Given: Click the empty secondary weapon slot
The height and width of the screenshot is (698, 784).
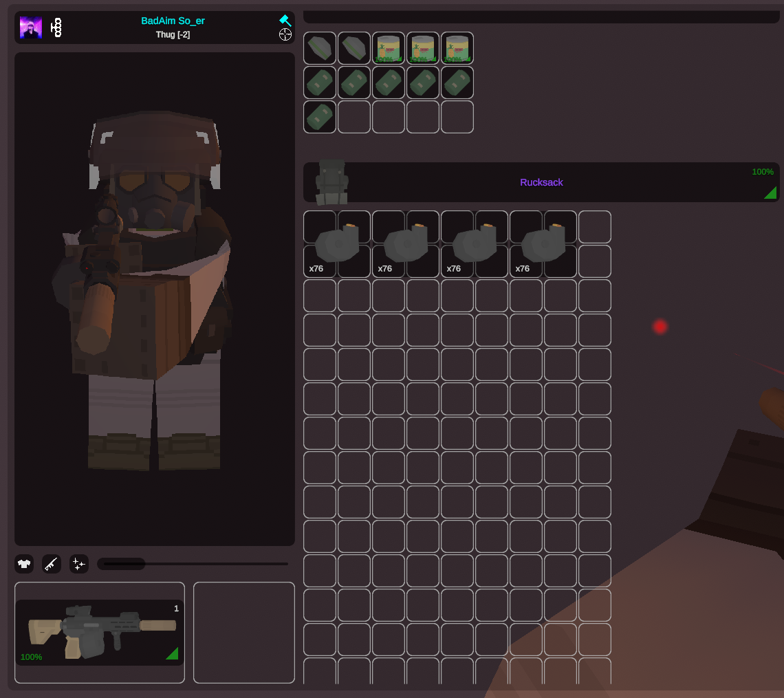Looking at the screenshot, I should [244, 633].
